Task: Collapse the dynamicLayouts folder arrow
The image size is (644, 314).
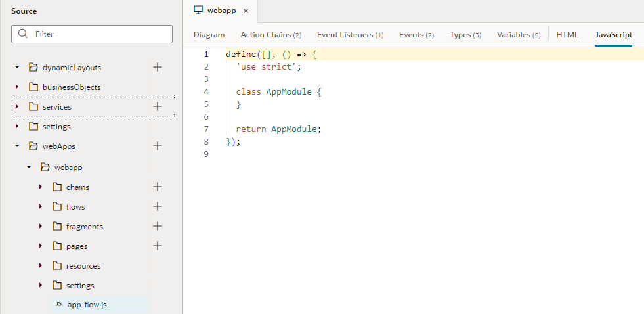Action: [x=17, y=67]
